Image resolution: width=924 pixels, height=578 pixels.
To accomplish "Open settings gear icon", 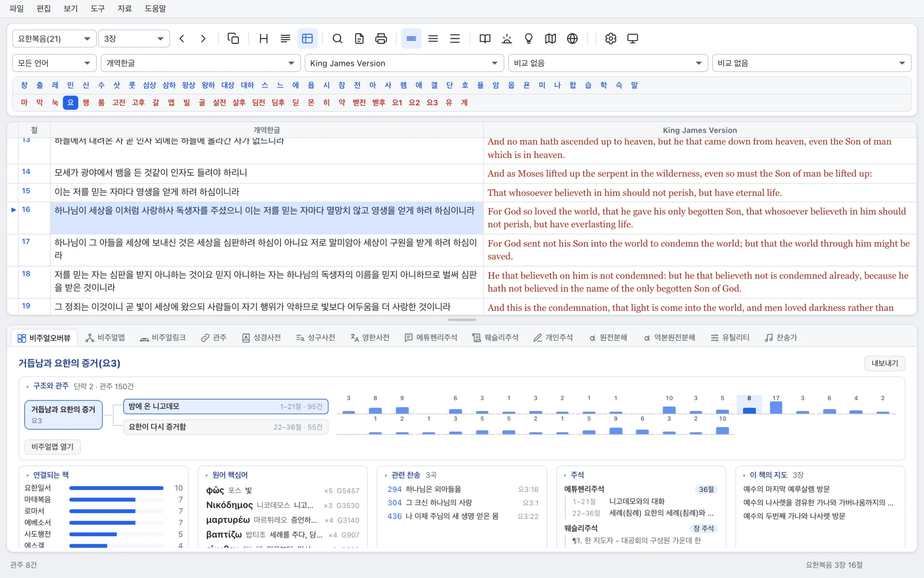I will [611, 39].
